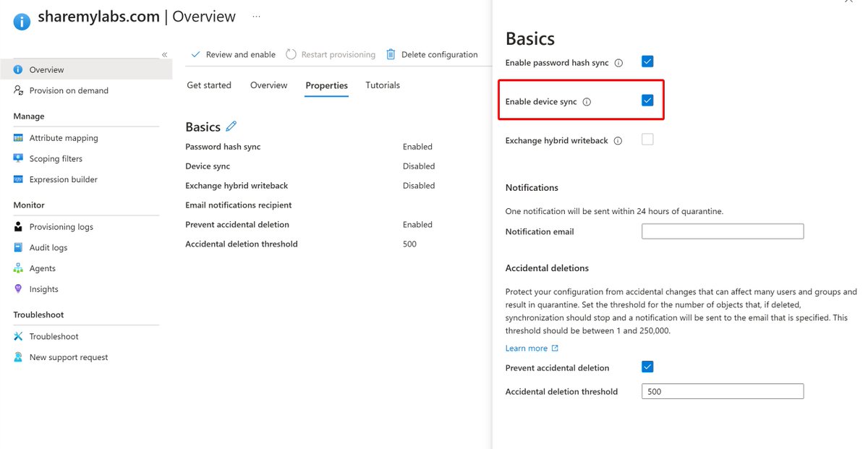The height and width of the screenshot is (449, 868).
Task: Click the Expression builder icon
Action: 18,179
